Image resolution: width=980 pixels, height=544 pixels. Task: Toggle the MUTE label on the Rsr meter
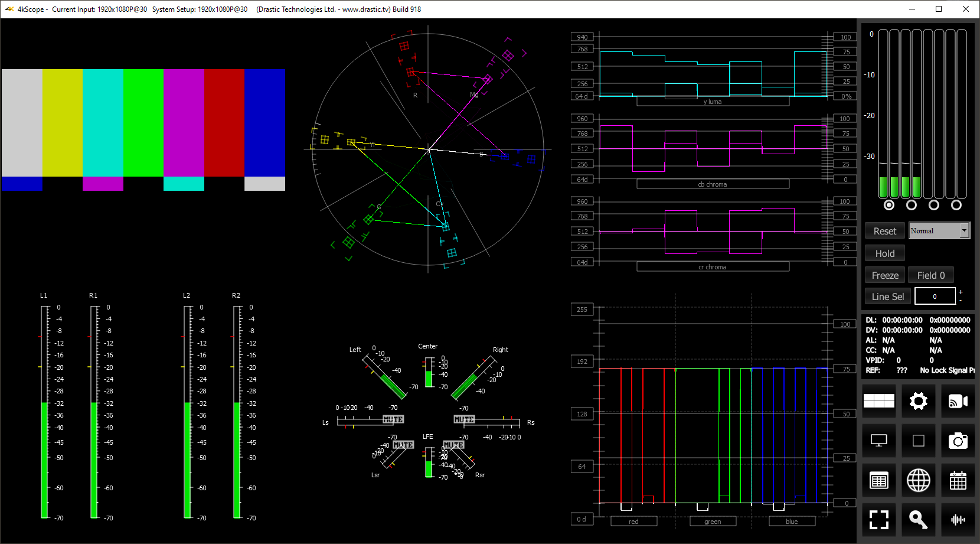[x=453, y=445]
